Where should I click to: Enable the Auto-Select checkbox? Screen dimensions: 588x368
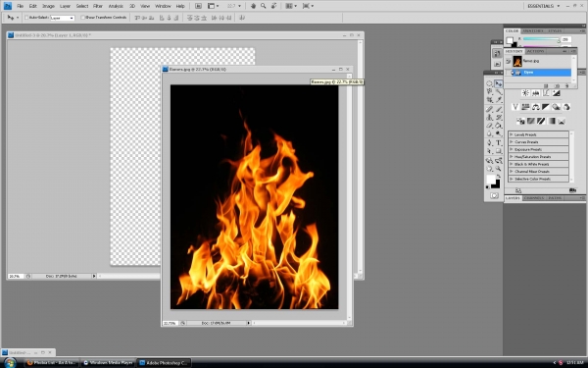coord(26,18)
